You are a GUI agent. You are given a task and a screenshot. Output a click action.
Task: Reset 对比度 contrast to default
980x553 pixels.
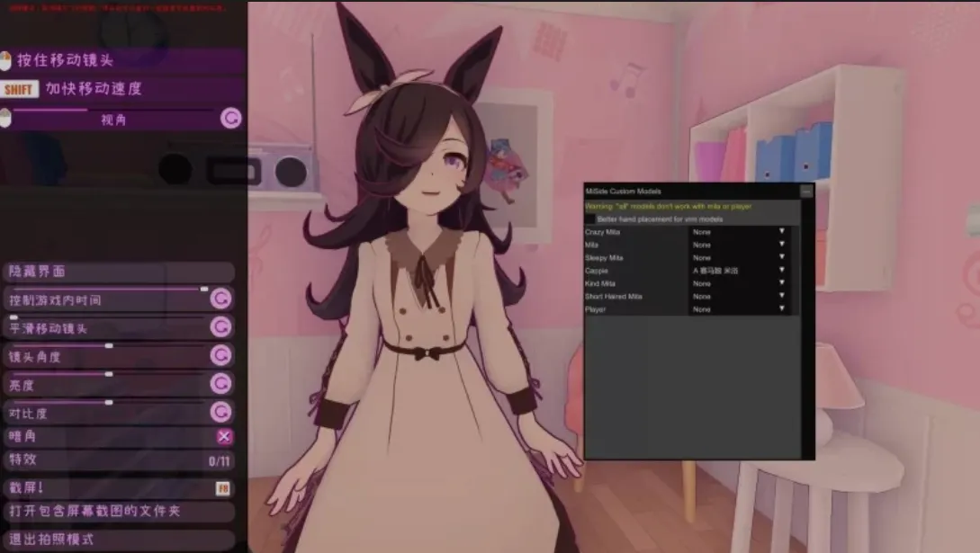[x=220, y=413]
